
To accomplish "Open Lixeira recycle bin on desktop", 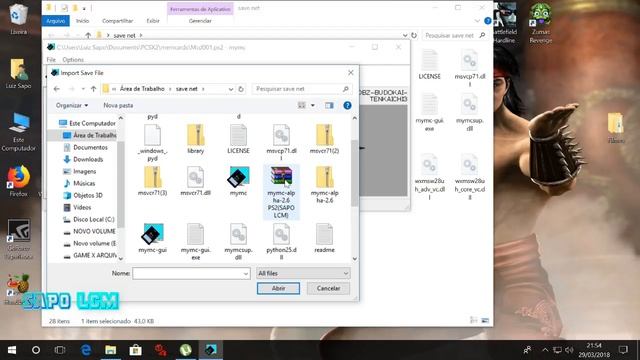I will [x=18, y=19].
